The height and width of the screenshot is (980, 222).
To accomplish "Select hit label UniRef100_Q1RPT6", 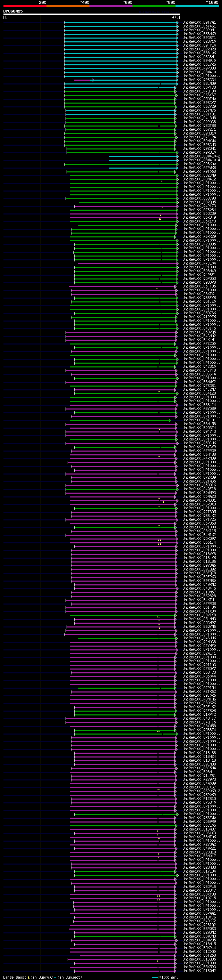I will click(x=199, y=317).
